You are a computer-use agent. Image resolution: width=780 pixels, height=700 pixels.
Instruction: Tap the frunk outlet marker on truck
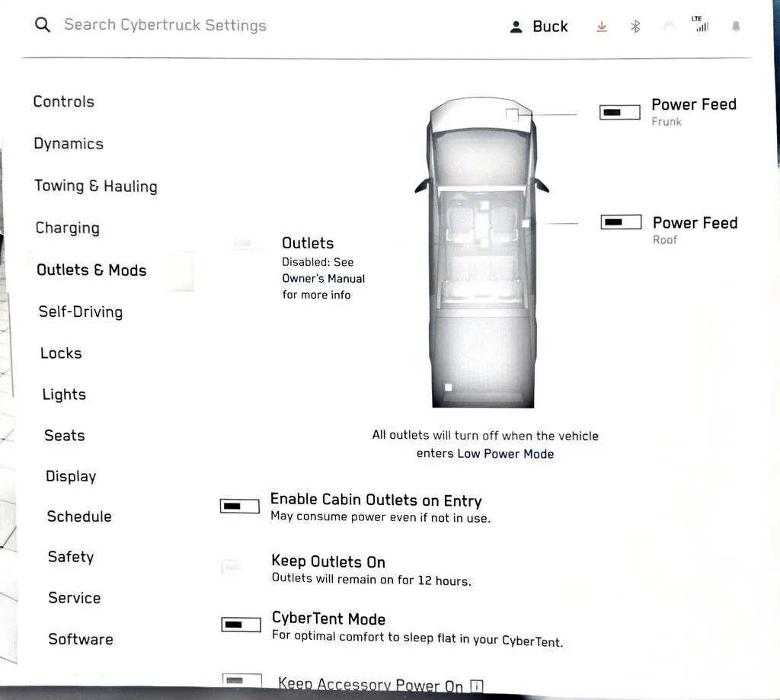point(512,115)
